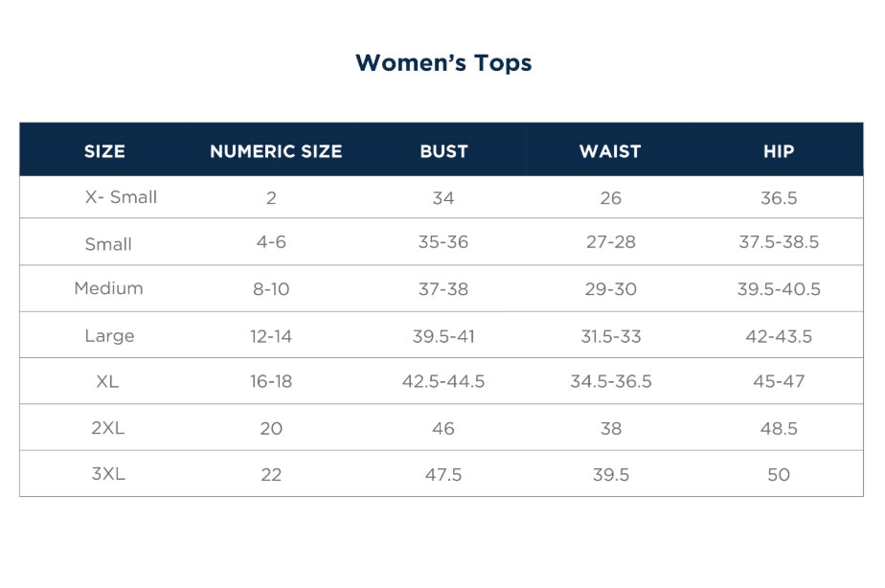Click bust value 47.5 cell
The image size is (885, 588).
point(443,475)
